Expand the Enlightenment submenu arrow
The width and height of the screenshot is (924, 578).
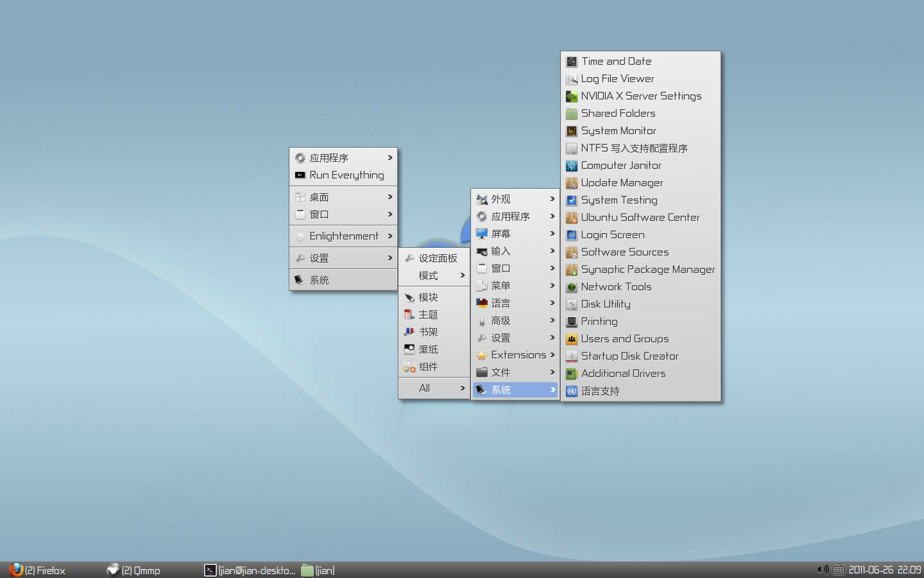(389, 236)
